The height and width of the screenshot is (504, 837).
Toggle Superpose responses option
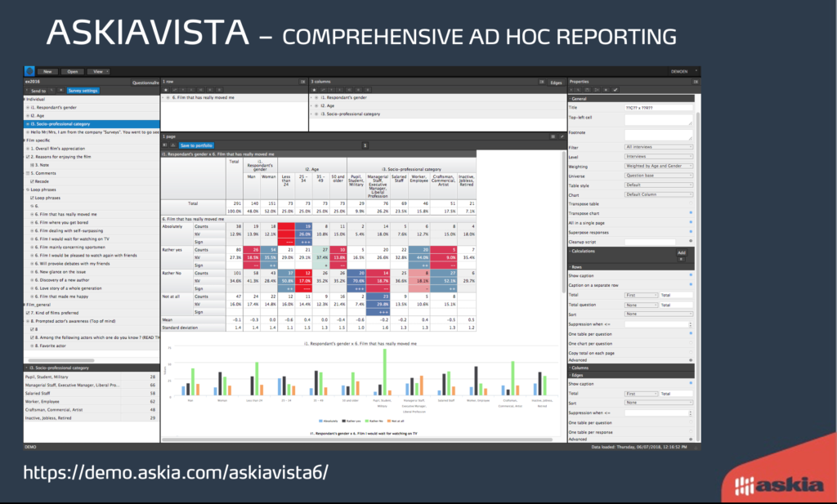[x=691, y=232]
